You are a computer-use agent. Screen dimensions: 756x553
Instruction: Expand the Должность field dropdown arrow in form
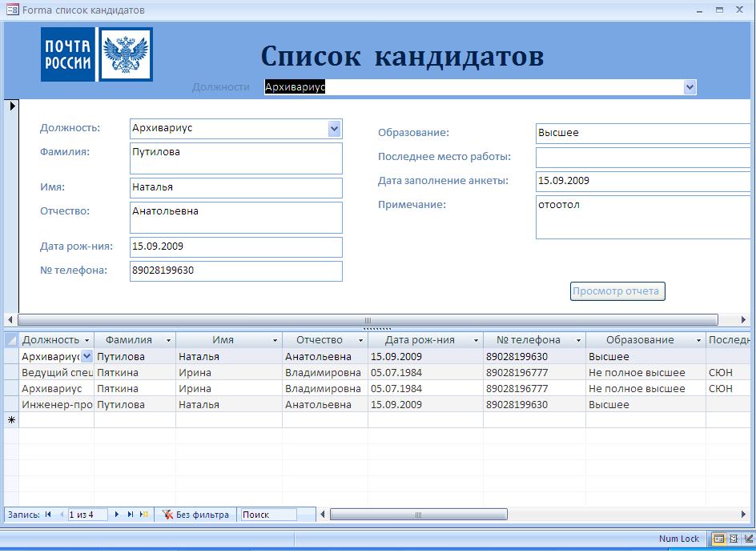click(334, 128)
